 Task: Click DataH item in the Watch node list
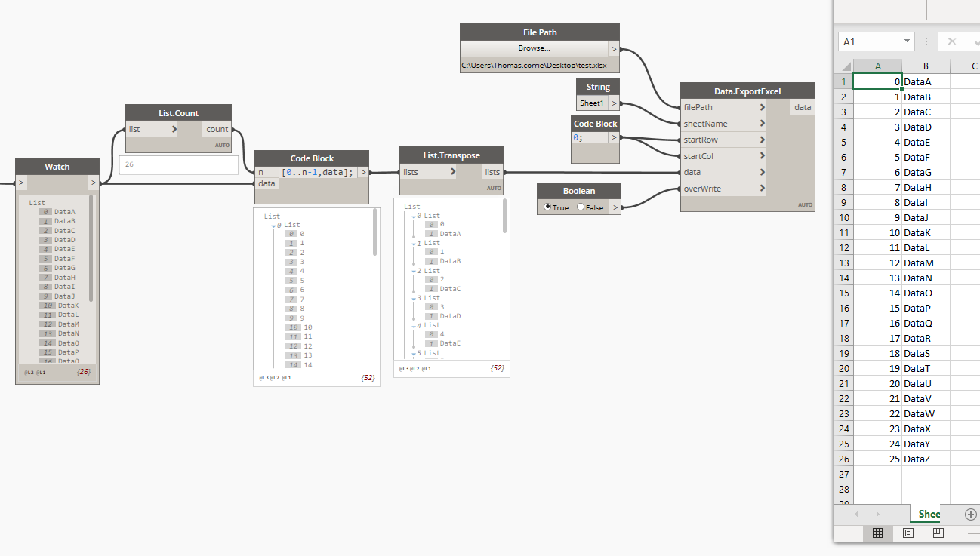[65, 277]
